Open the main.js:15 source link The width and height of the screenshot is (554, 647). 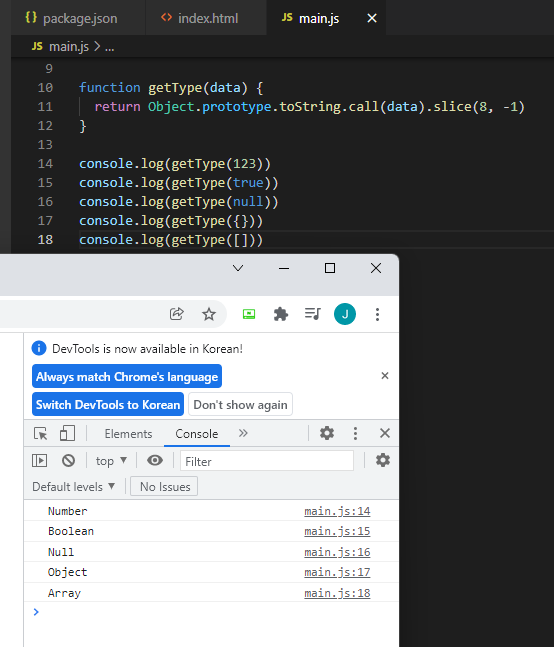tap(337, 531)
